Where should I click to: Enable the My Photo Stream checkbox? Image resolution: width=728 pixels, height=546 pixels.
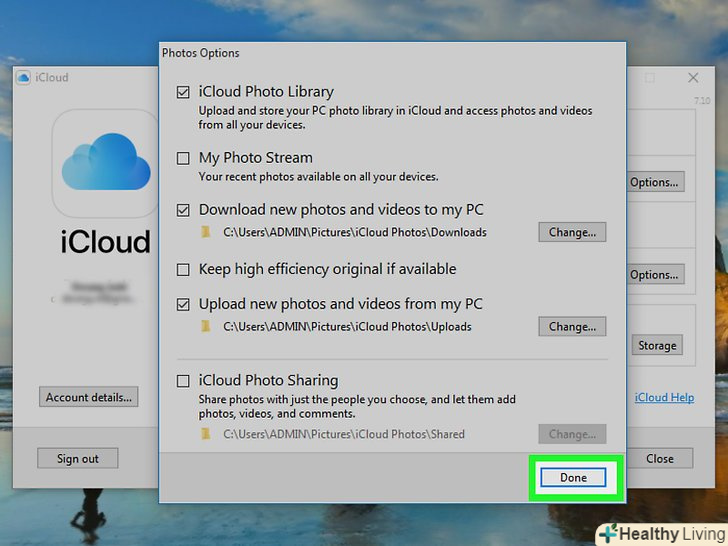click(183, 158)
